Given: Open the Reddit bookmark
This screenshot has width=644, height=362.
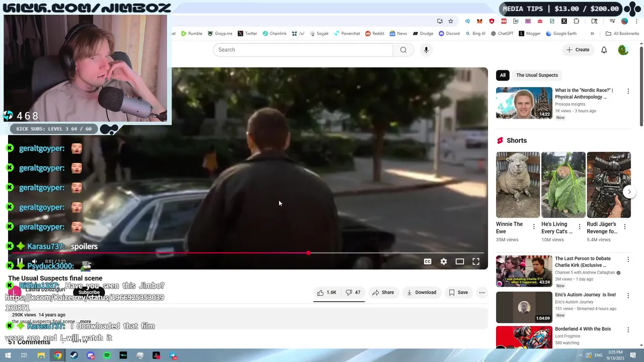Looking at the screenshot, I should 374,34.
